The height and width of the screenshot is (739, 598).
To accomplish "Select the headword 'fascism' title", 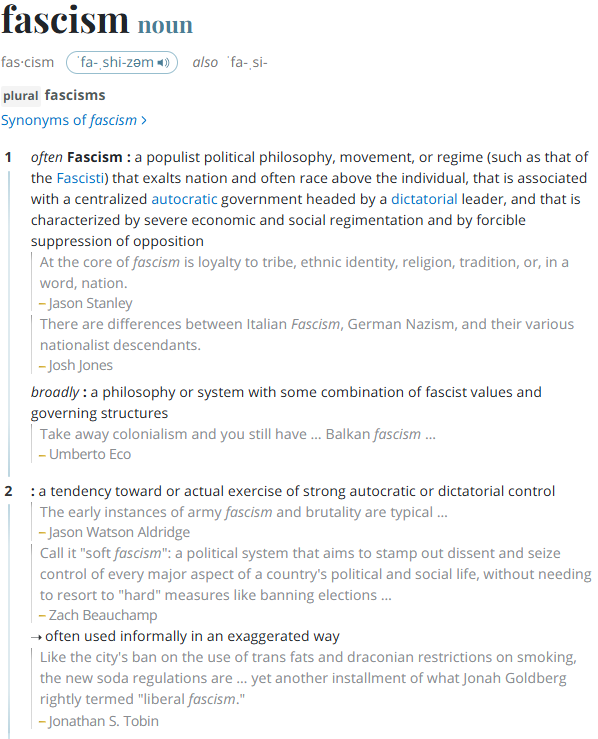I will point(65,20).
